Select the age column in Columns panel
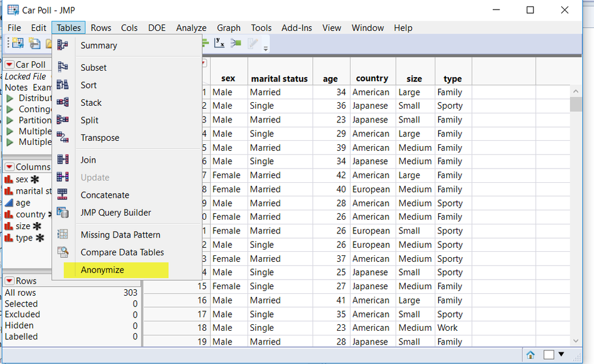Viewport: 594px width, 364px height. [23, 203]
